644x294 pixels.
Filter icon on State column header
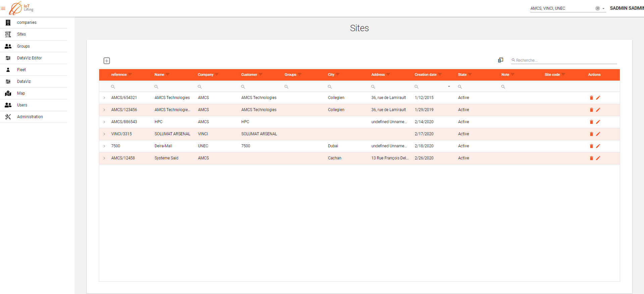click(x=470, y=74)
